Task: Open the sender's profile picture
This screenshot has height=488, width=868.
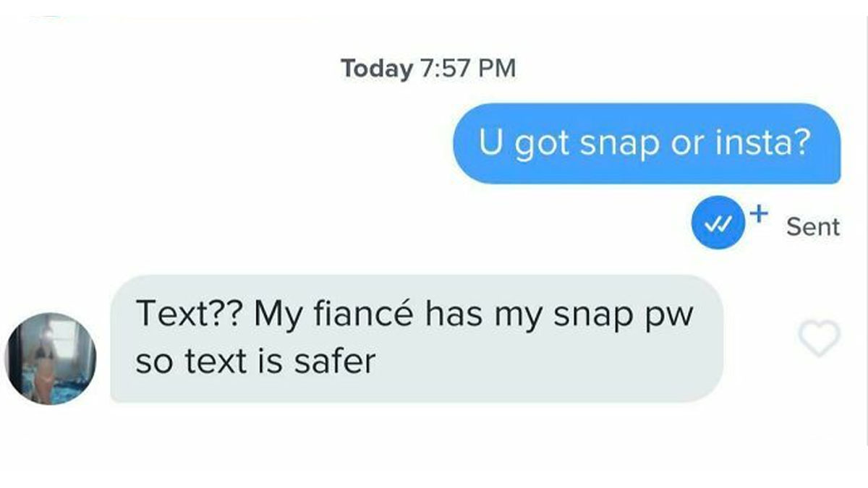Action: [50, 358]
